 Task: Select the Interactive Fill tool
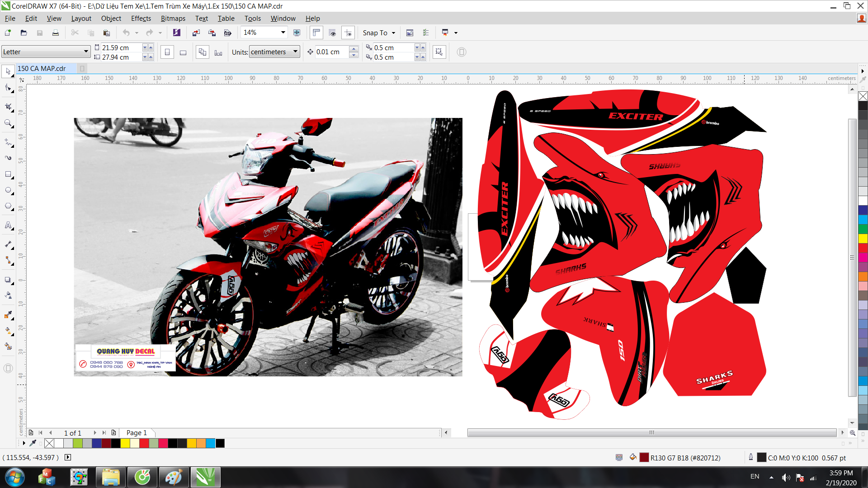[8, 331]
